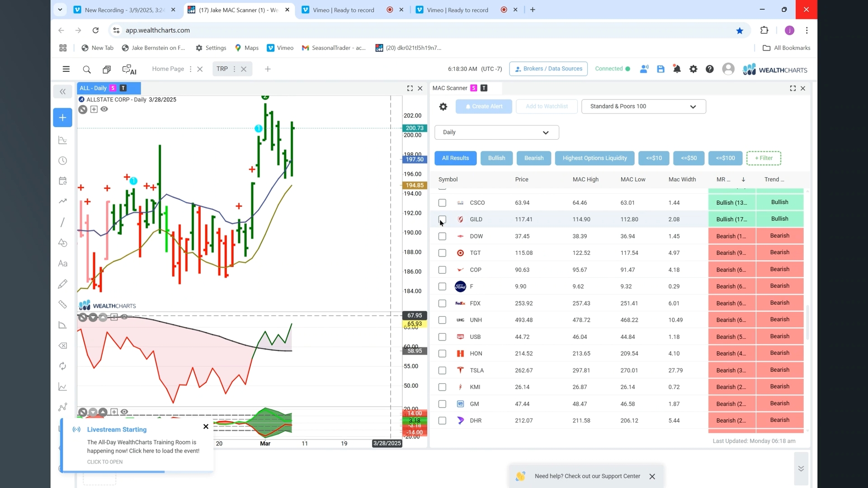868x488 pixels.
Task: Click CLICK TO OPEN livestream link
Action: [105, 462]
